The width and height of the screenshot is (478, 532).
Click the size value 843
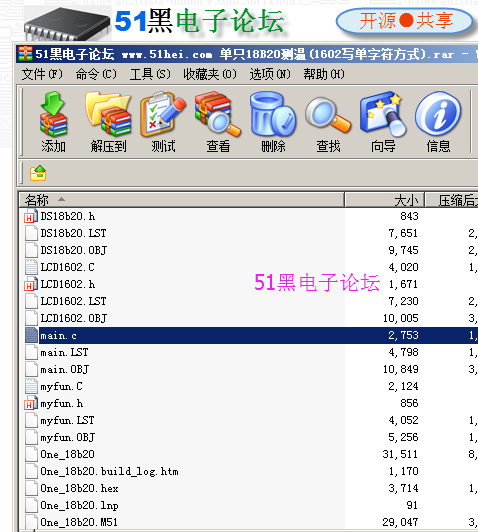[409, 216]
